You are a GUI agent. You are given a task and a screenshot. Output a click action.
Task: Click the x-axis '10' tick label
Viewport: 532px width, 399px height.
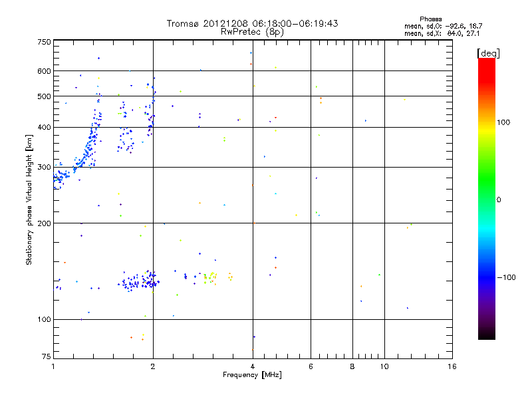384,366
